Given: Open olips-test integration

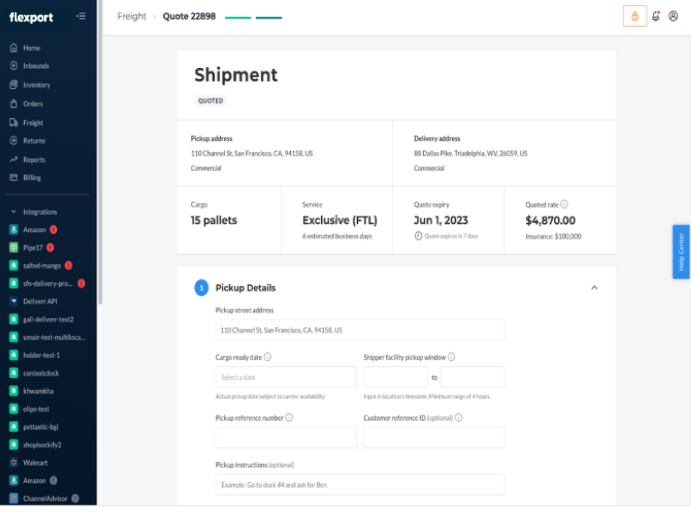Looking at the screenshot, I should click(x=36, y=409).
